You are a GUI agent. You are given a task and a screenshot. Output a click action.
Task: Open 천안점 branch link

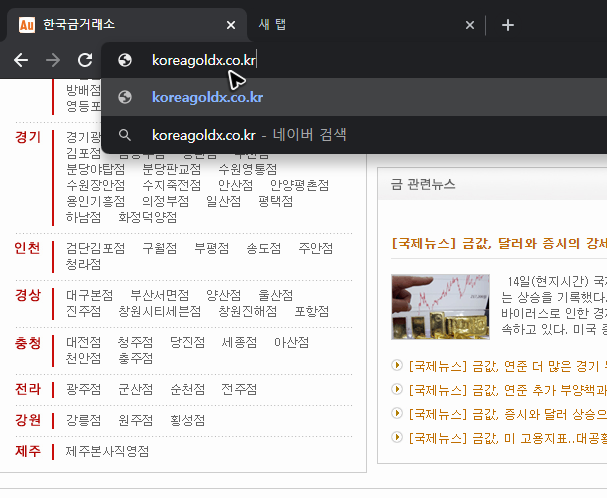click(x=83, y=358)
